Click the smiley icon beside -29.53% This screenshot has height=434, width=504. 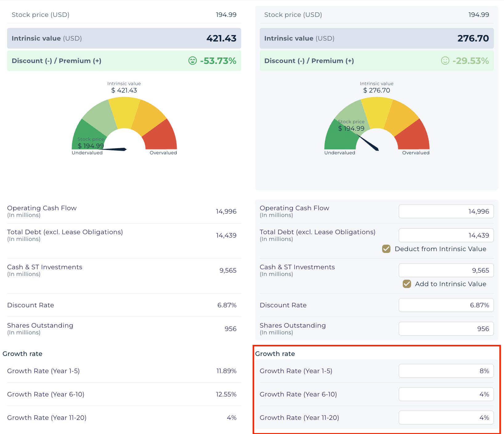point(445,61)
